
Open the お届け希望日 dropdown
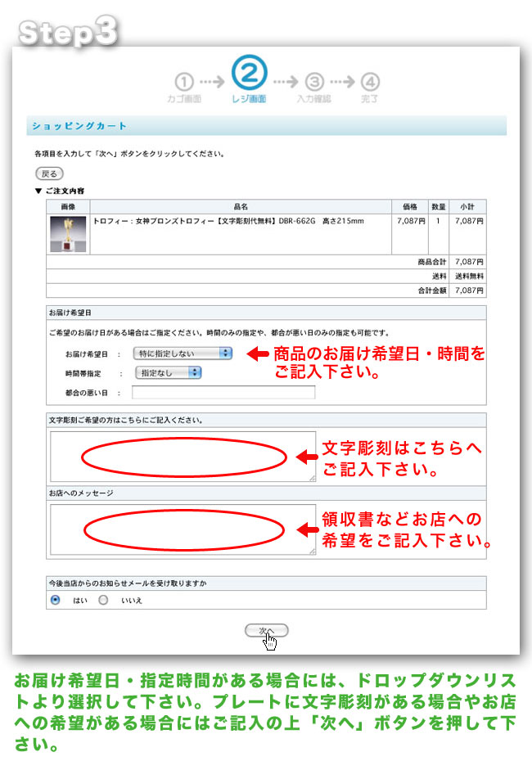tap(183, 353)
